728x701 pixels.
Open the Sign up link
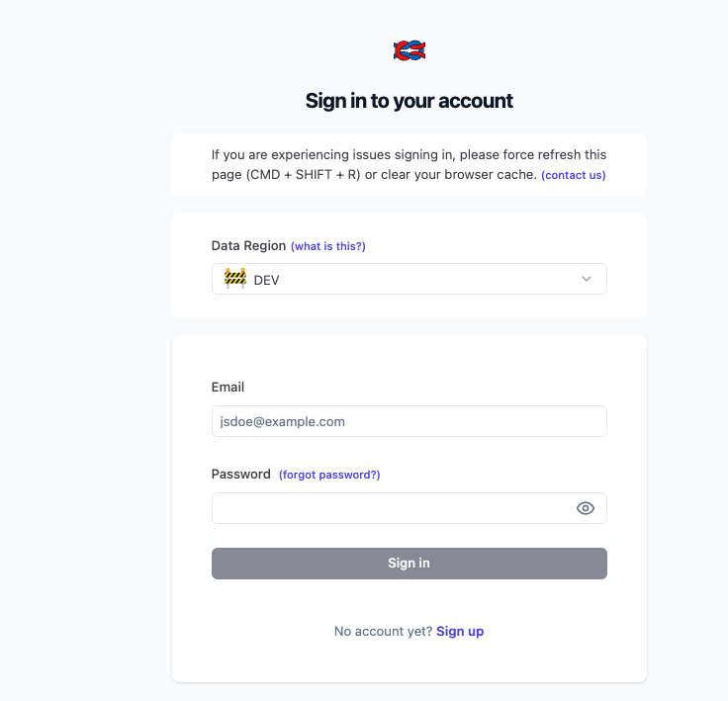pos(460,631)
